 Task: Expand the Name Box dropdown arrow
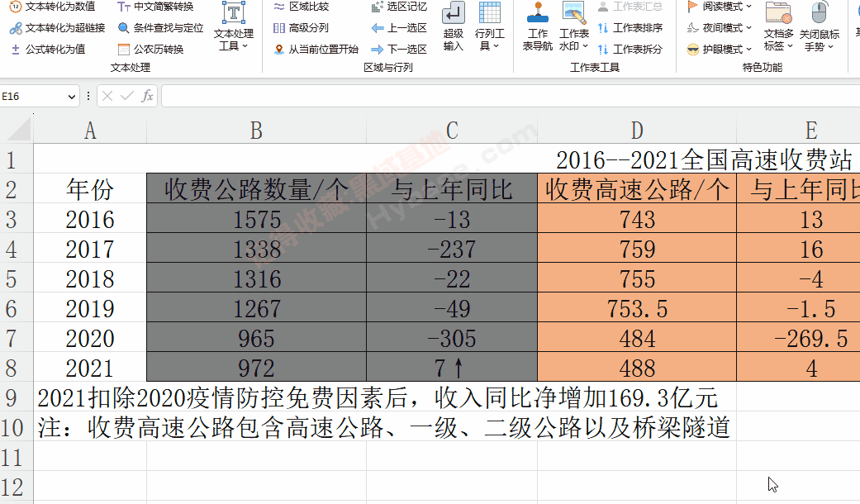pos(71,97)
